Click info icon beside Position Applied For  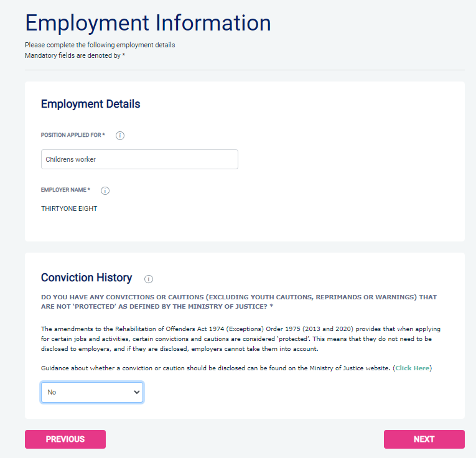120,136
